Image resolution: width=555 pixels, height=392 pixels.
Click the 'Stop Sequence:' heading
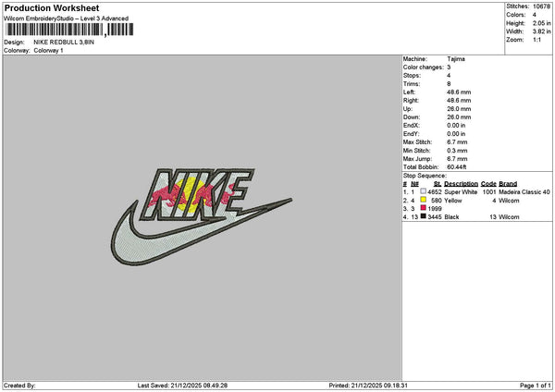425,176
